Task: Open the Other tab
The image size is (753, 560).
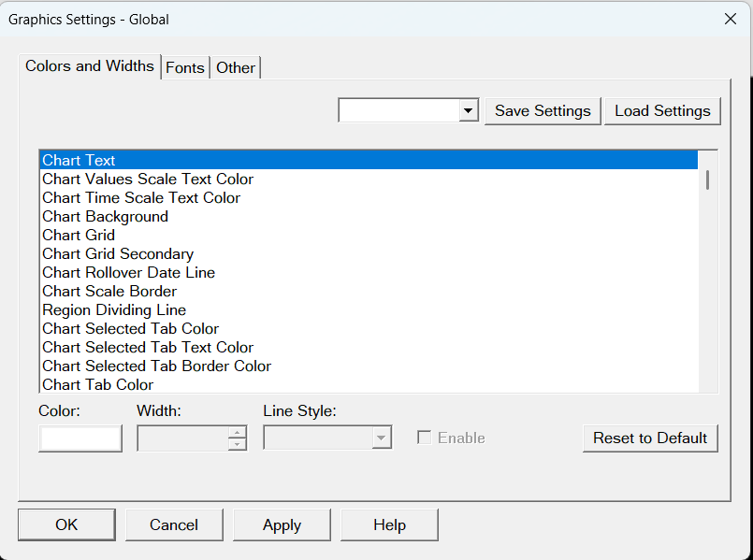Action: click(x=236, y=67)
